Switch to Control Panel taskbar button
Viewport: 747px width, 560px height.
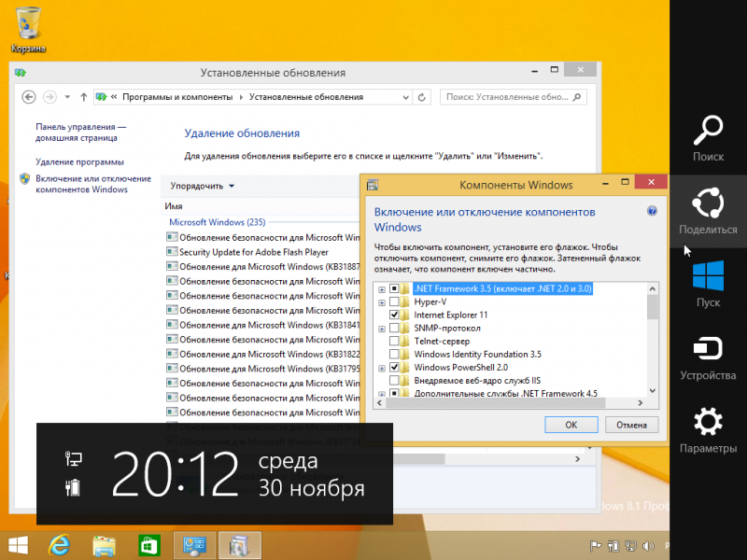194,546
